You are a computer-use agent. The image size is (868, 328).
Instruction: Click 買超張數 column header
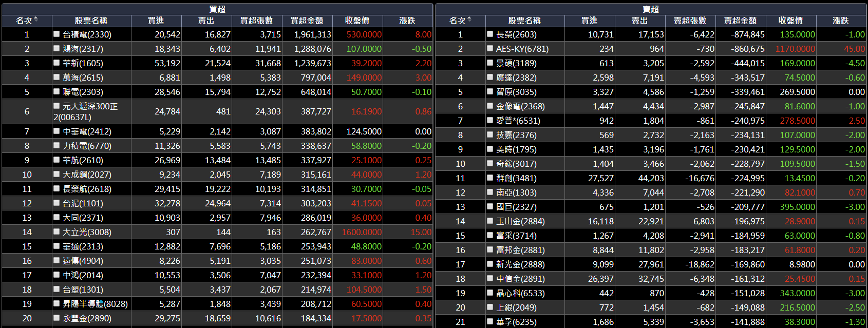pyautogui.click(x=256, y=21)
